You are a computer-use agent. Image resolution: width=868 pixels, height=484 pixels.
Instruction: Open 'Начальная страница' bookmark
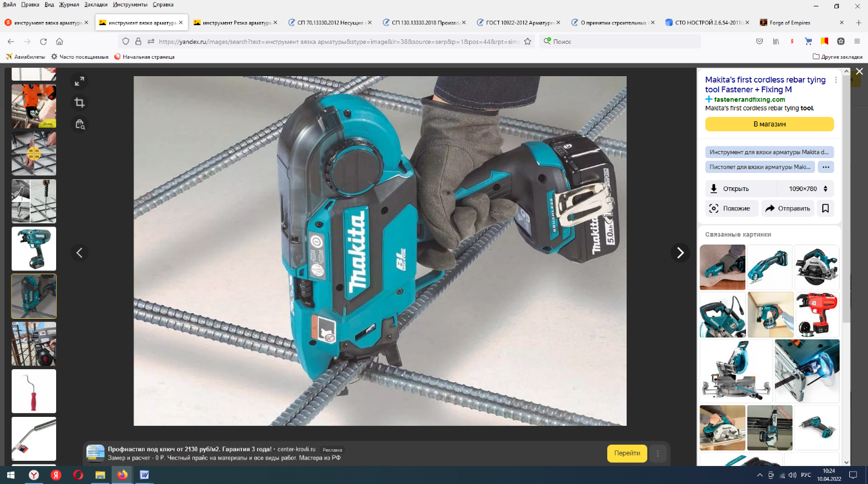click(144, 57)
